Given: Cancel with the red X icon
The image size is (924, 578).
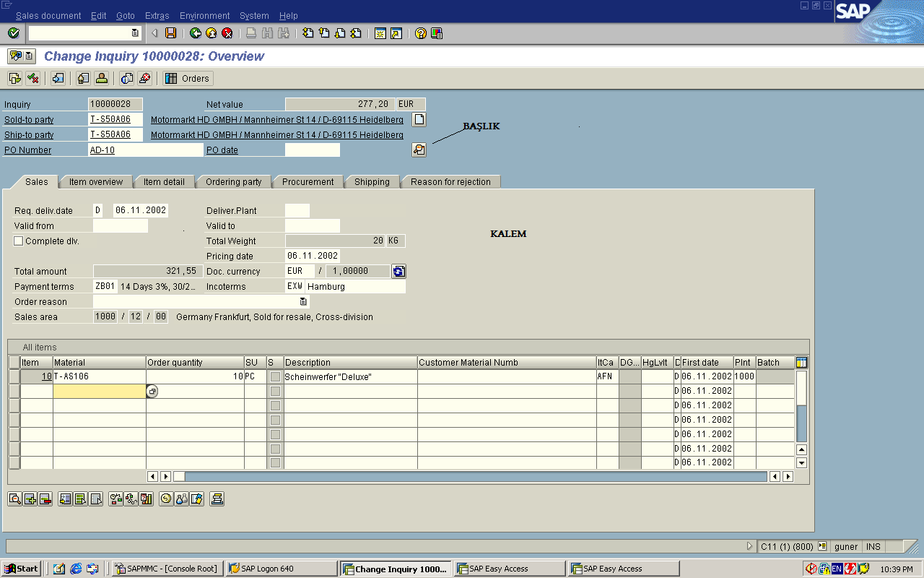Looking at the screenshot, I should [x=227, y=33].
